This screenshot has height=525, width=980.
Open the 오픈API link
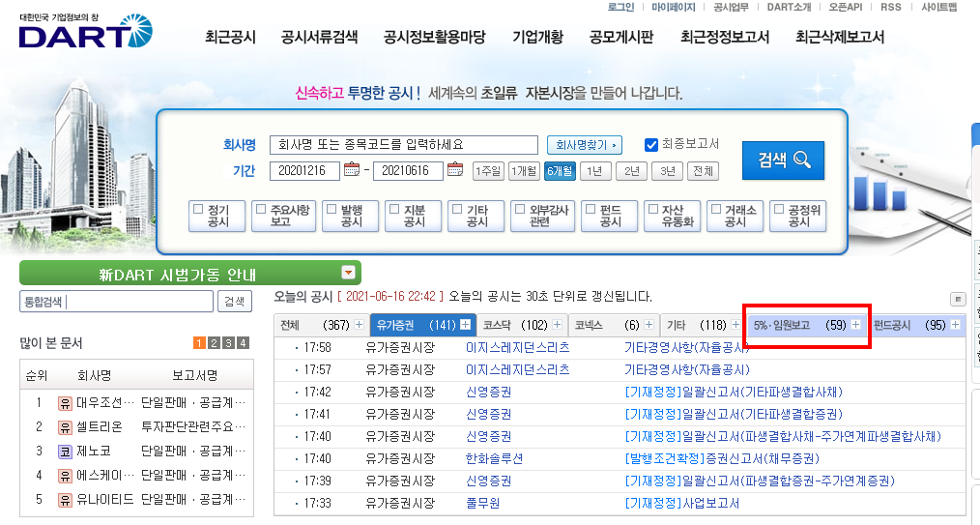(x=845, y=7)
